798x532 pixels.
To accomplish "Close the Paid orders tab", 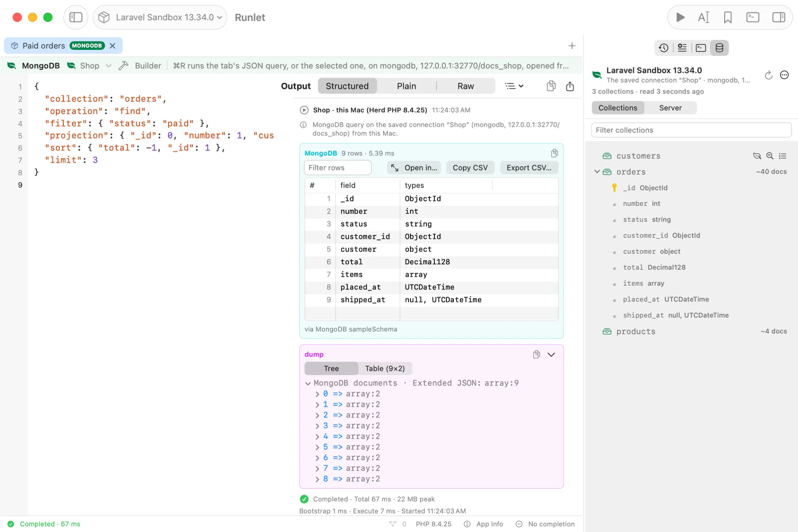I will (x=113, y=46).
